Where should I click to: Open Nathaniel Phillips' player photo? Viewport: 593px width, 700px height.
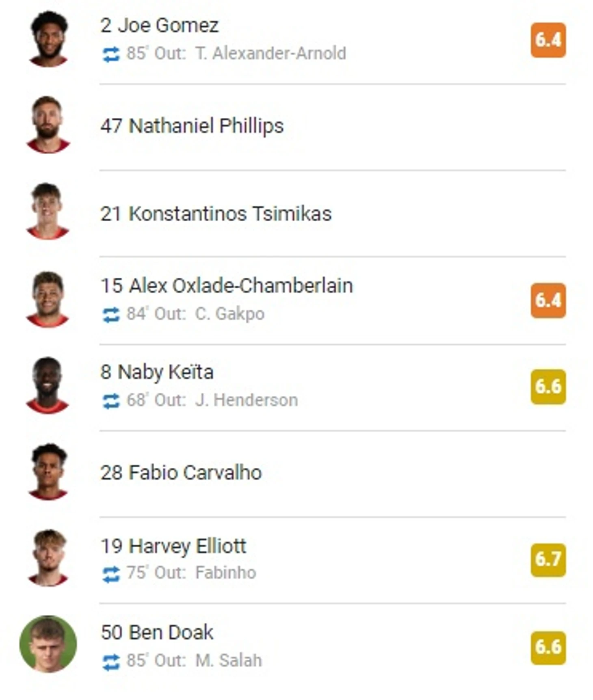click(x=48, y=125)
